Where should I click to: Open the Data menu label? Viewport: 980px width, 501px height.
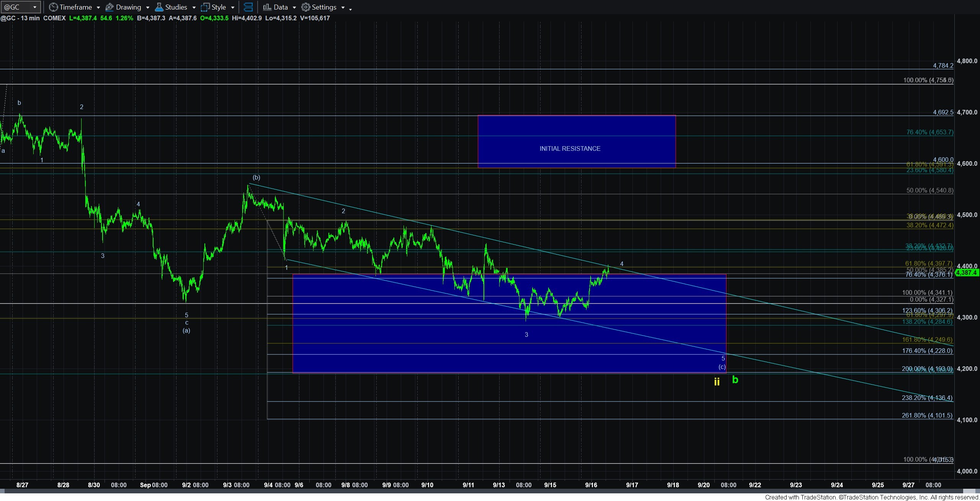[281, 7]
